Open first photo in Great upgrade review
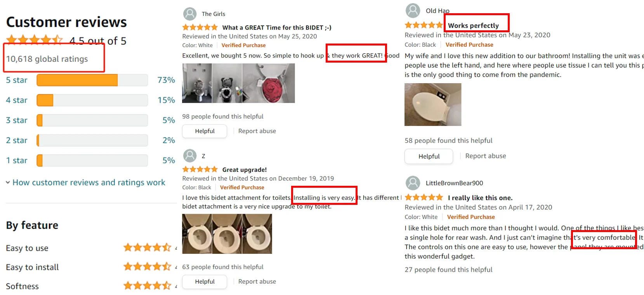Viewport: 644px width, 295px height. 197,234
